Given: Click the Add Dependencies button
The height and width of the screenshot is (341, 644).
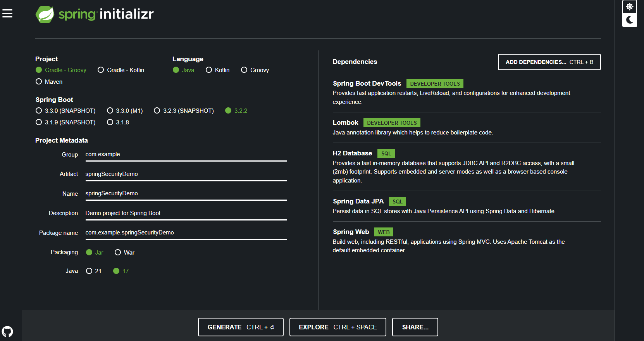Looking at the screenshot, I should tap(549, 62).
